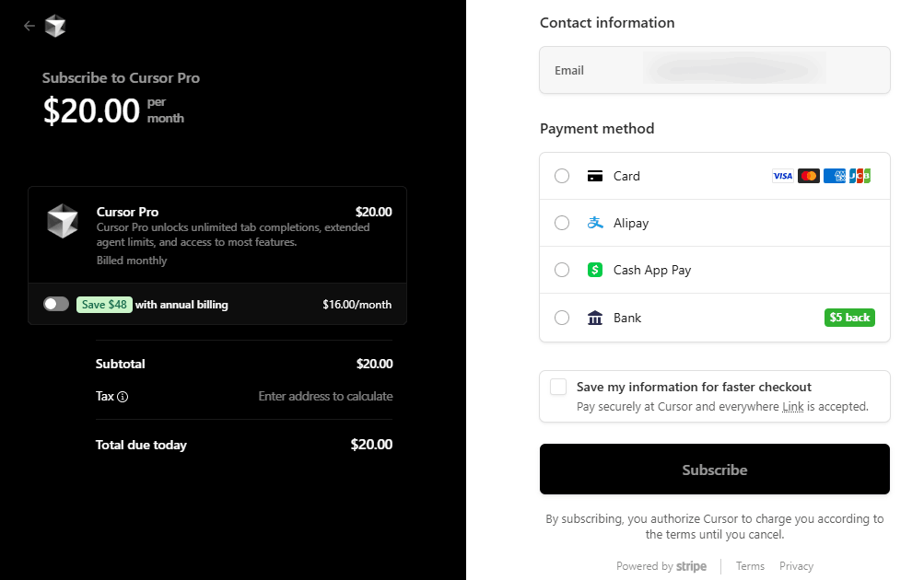
Task: Select Alipay payment radio button
Action: (562, 223)
